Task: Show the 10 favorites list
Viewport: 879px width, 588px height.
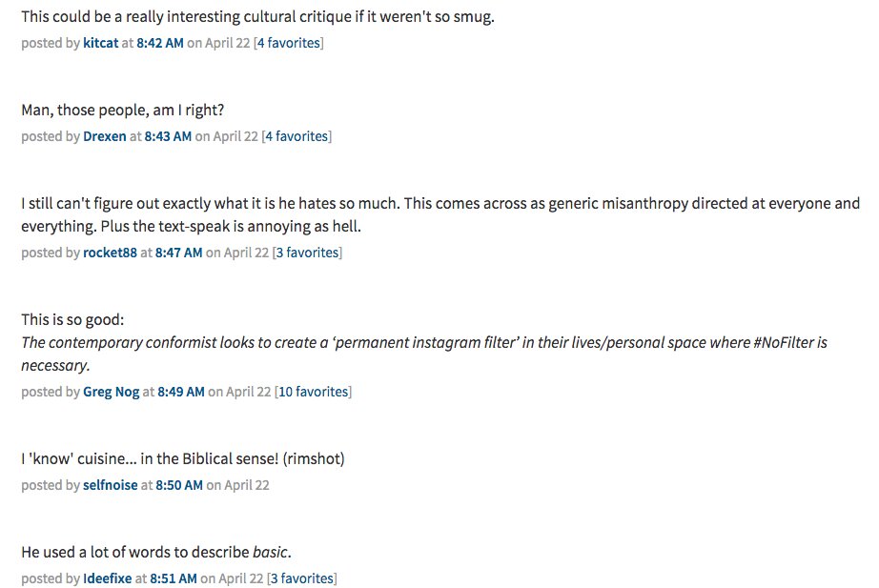Action: pos(314,392)
